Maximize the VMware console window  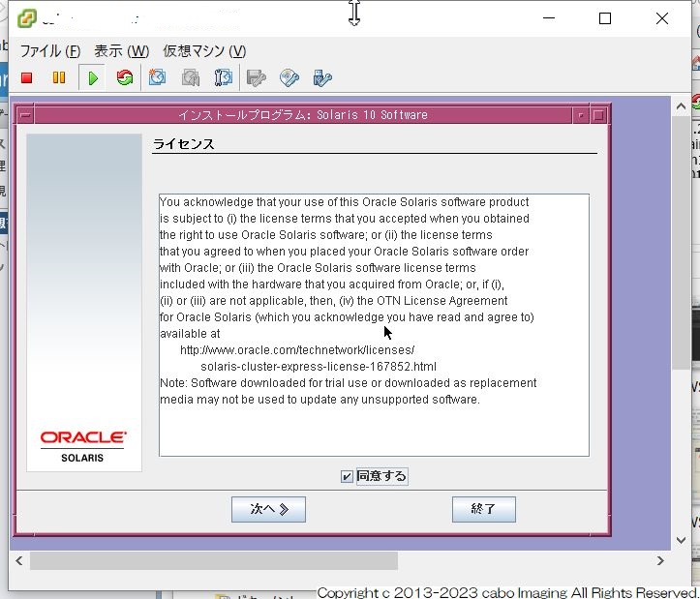[605, 18]
